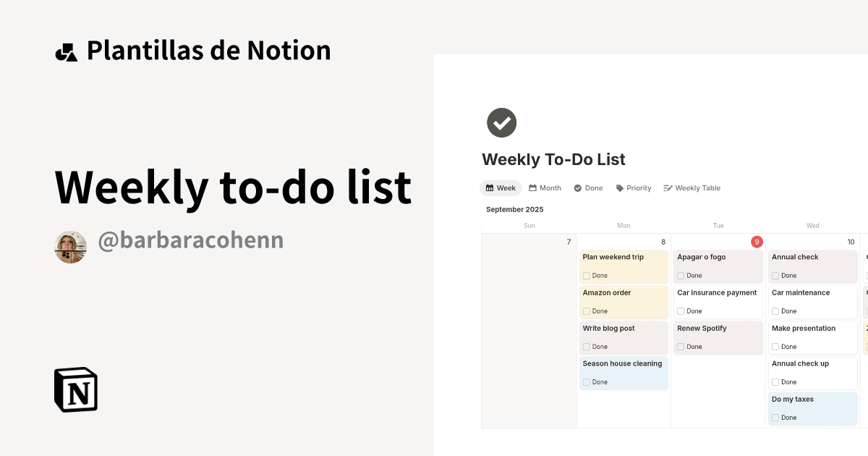868x456 pixels.
Task: Click the Notion logo in the bottom left
Action: (75, 389)
